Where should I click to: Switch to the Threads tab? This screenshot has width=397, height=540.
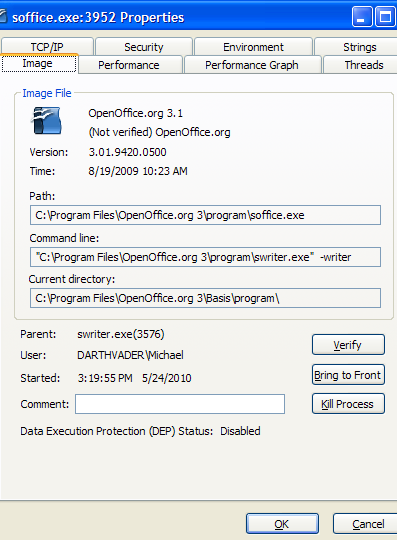point(362,65)
